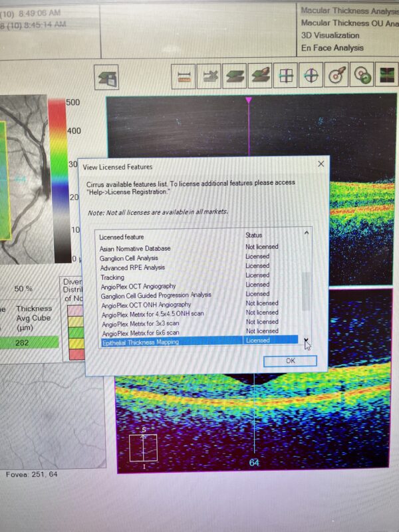Click the fundus image with thickness overlay
This screenshot has height=532, width=399.
click(24, 179)
